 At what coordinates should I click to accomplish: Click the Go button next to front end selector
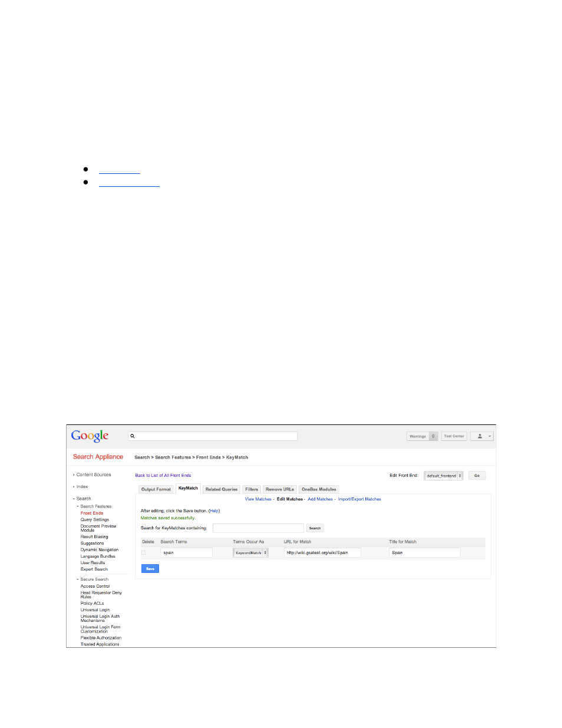[477, 476]
